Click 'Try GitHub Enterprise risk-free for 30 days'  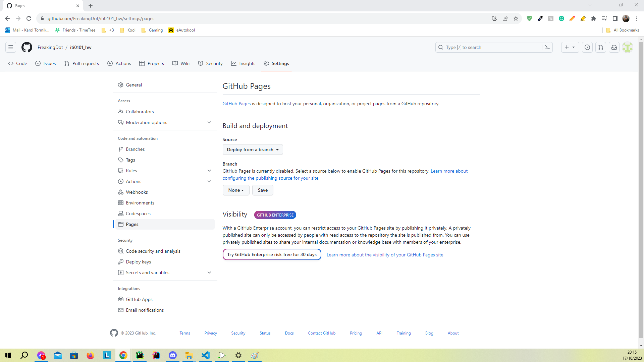272,254
